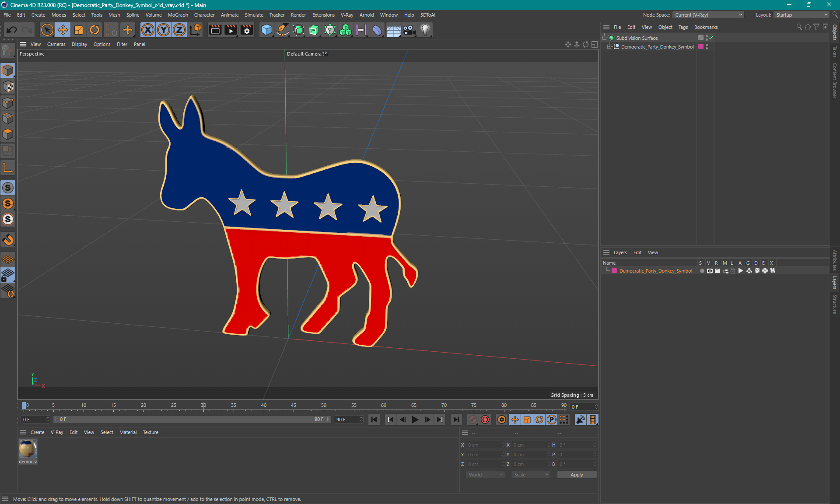Toggle Subdivision Surface enable checkmark
Viewport: 840px width, 504px height.
[711, 38]
